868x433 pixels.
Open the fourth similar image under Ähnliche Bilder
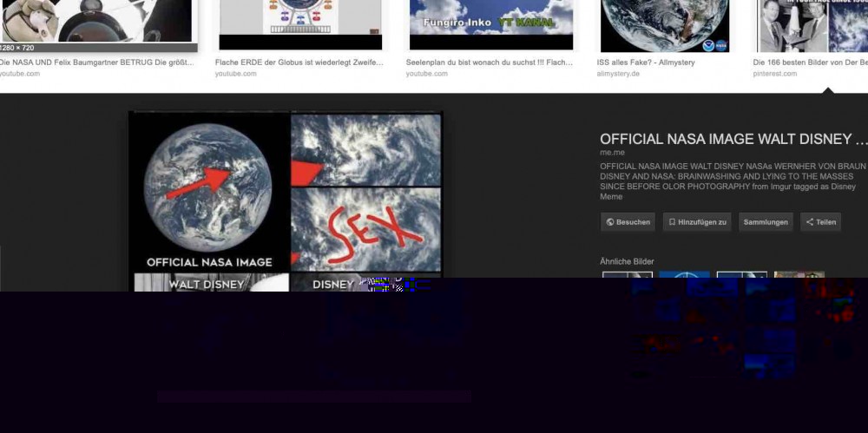point(799,276)
